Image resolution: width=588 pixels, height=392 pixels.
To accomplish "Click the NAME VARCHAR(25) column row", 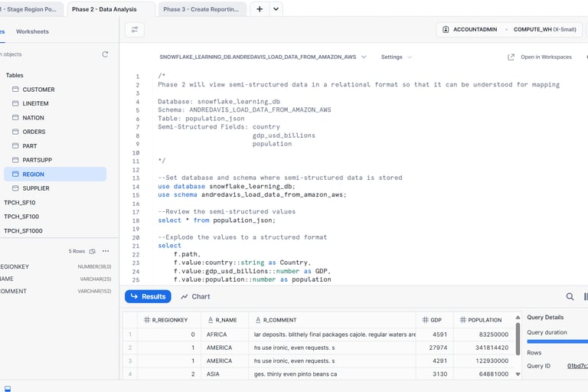I will (55, 279).
